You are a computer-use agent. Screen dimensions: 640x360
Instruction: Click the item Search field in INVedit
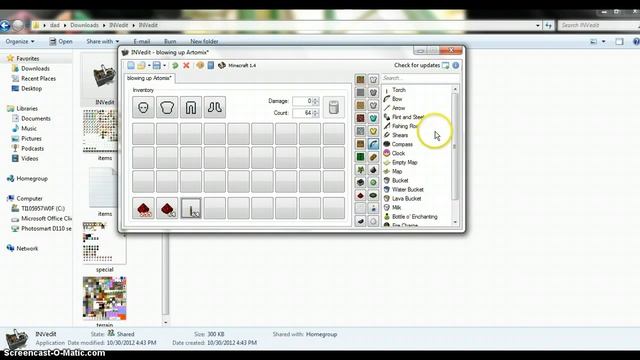(x=420, y=78)
